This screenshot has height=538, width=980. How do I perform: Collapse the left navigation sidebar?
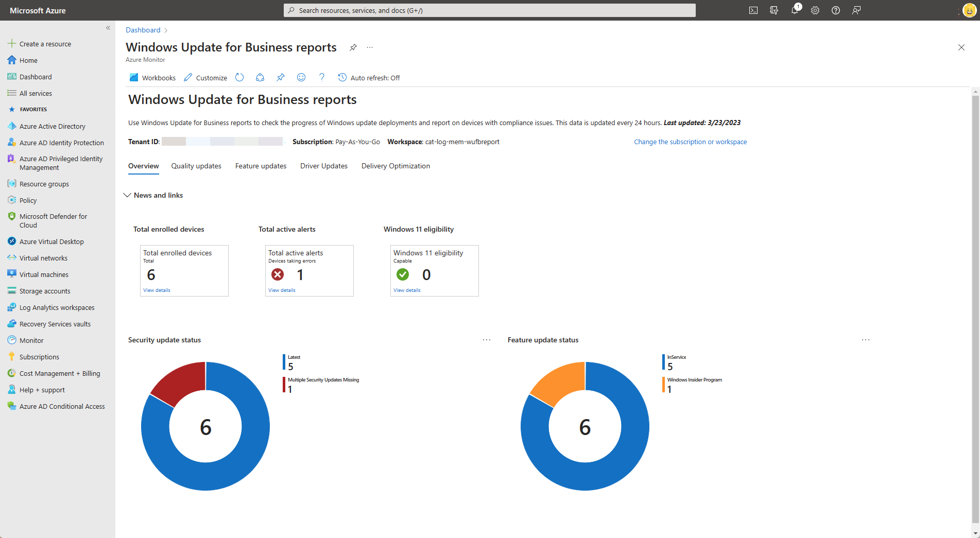click(x=108, y=28)
